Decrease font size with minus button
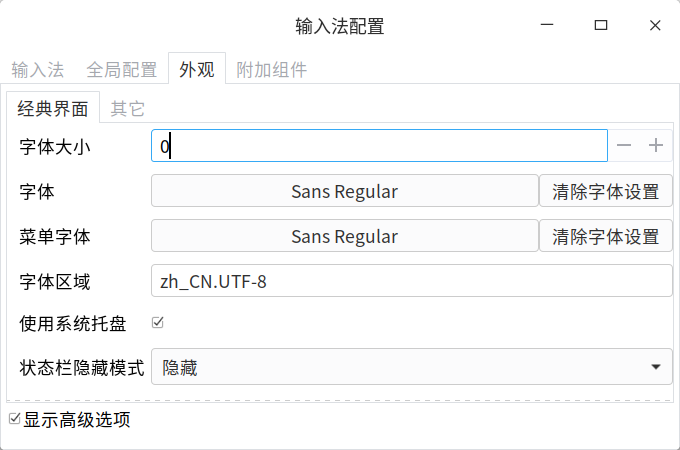Viewport: 680px width, 450px height. pos(624,146)
